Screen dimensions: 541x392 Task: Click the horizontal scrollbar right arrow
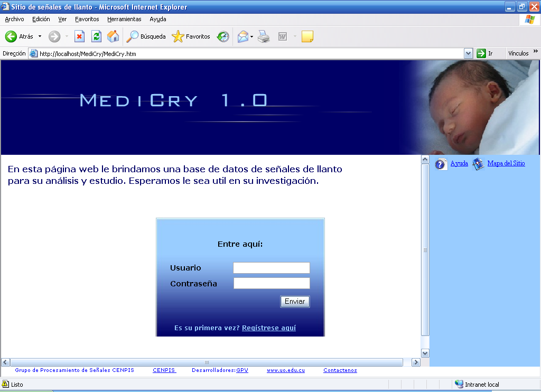pyautogui.click(x=416, y=362)
